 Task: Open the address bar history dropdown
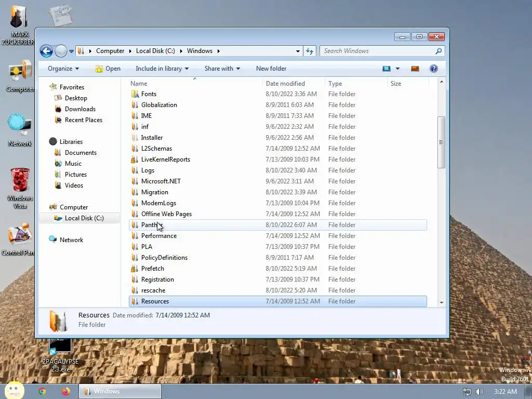298,51
